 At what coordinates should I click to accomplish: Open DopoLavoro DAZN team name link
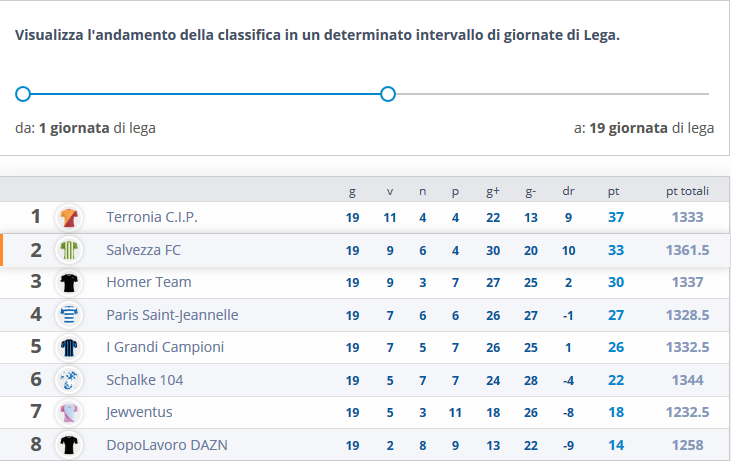[x=167, y=445]
